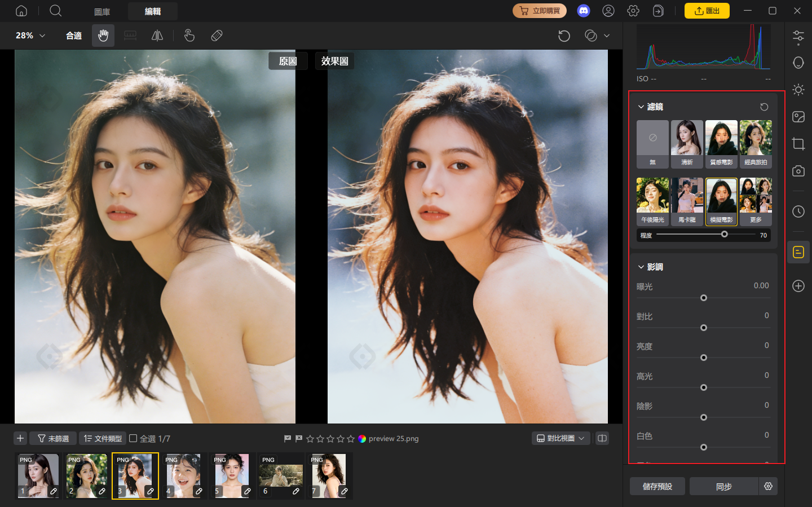The height and width of the screenshot is (507, 812).
Task: Add image with the plus button
Action: 20,438
